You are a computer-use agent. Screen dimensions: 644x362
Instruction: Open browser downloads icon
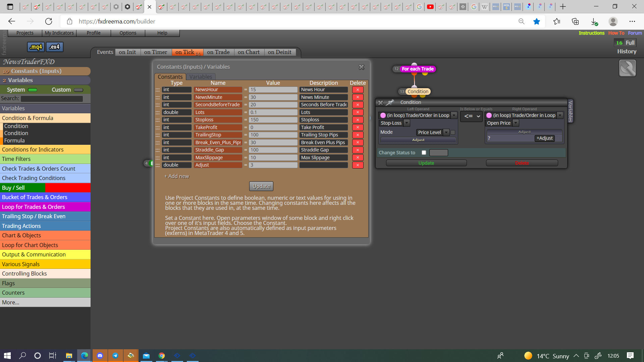[x=594, y=21]
